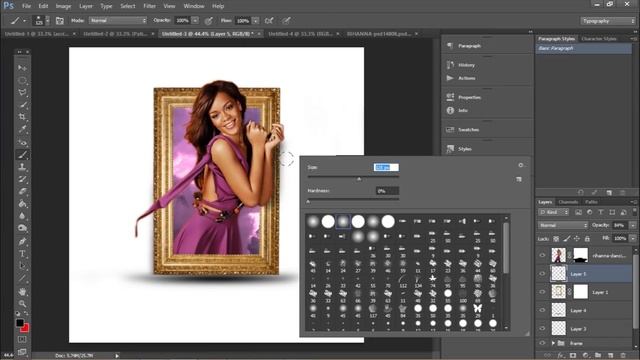Select the Move tool

click(22, 68)
